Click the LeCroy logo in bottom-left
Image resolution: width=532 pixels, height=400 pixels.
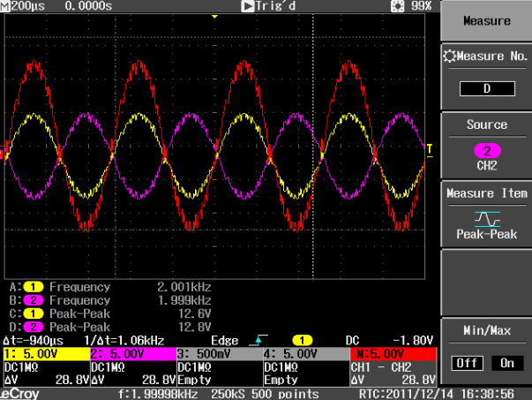tap(19, 394)
